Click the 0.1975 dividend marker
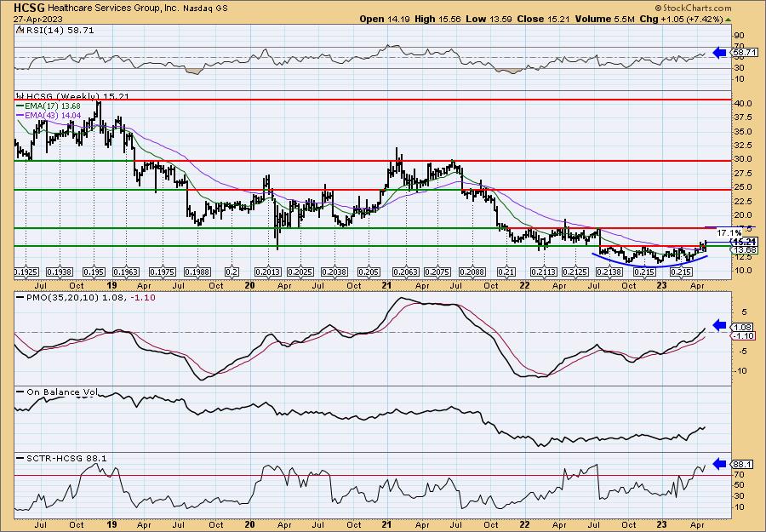The image size is (766, 532). [163, 272]
